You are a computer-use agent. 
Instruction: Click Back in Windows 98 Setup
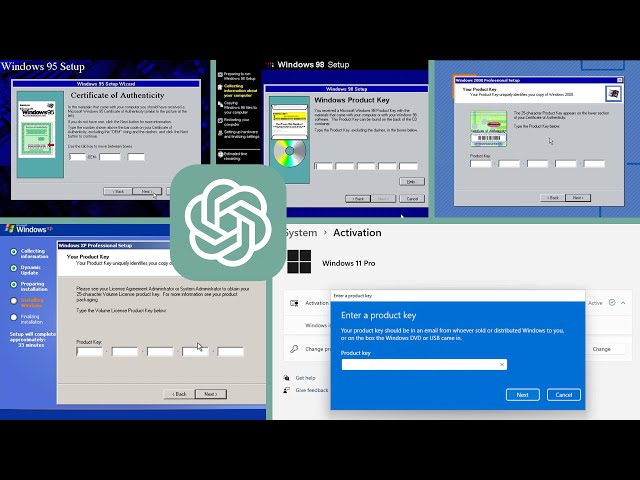(x=358, y=199)
